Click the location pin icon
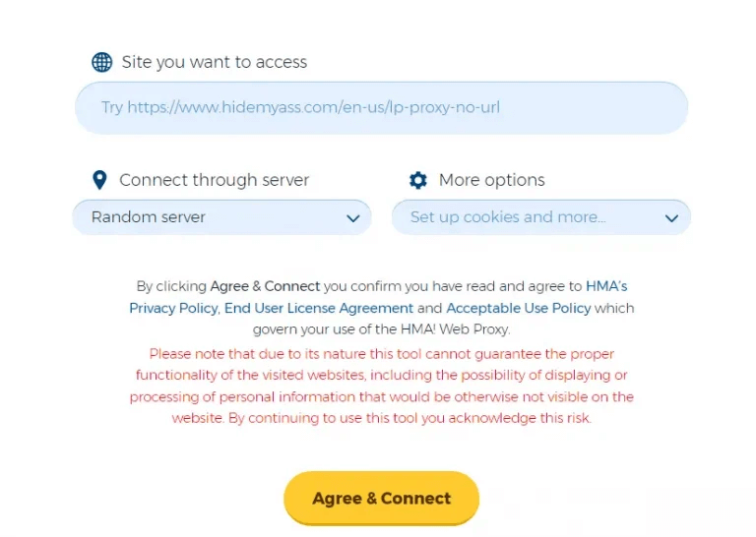Viewport: 756px width, 537px height. click(x=99, y=180)
